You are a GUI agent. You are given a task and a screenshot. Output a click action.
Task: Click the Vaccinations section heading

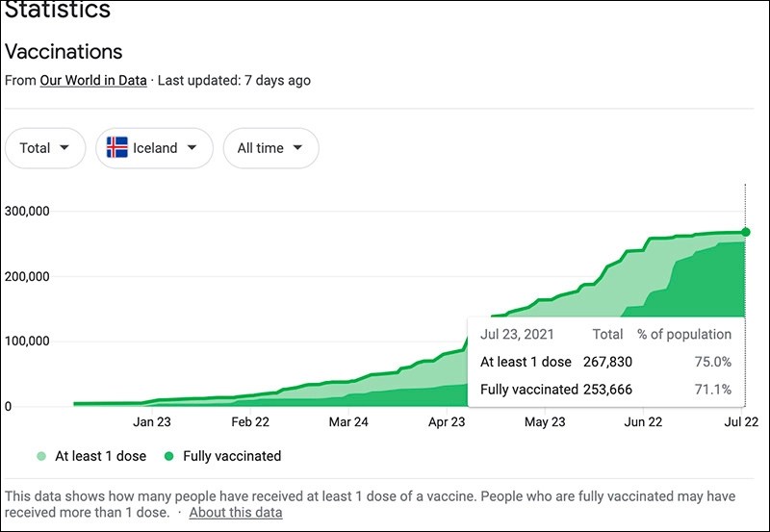(x=64, y=51)
